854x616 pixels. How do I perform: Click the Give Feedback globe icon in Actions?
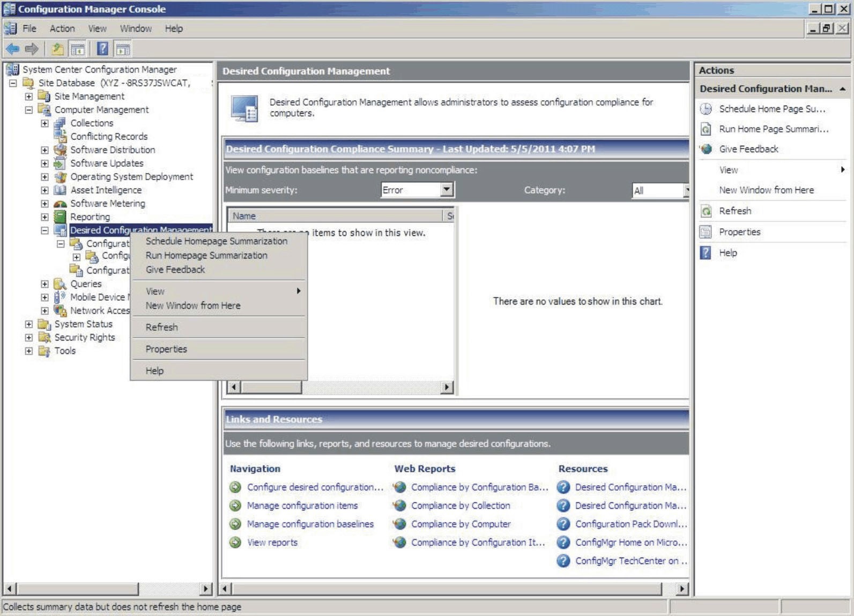point(706,149)
